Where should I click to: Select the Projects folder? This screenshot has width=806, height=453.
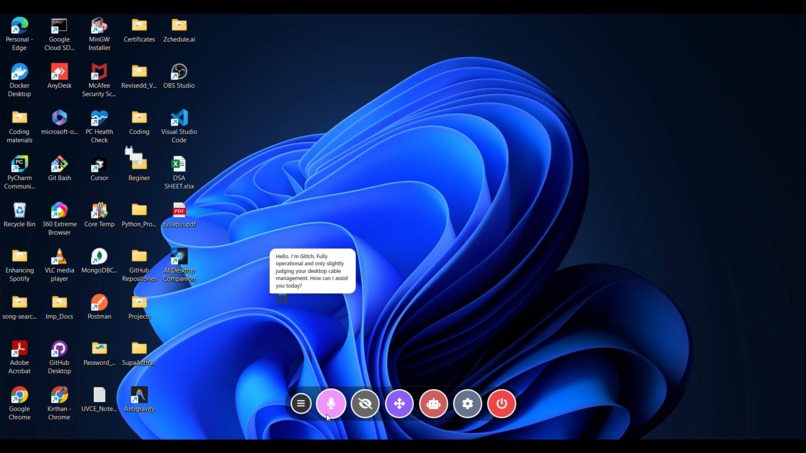pos(139,307)
